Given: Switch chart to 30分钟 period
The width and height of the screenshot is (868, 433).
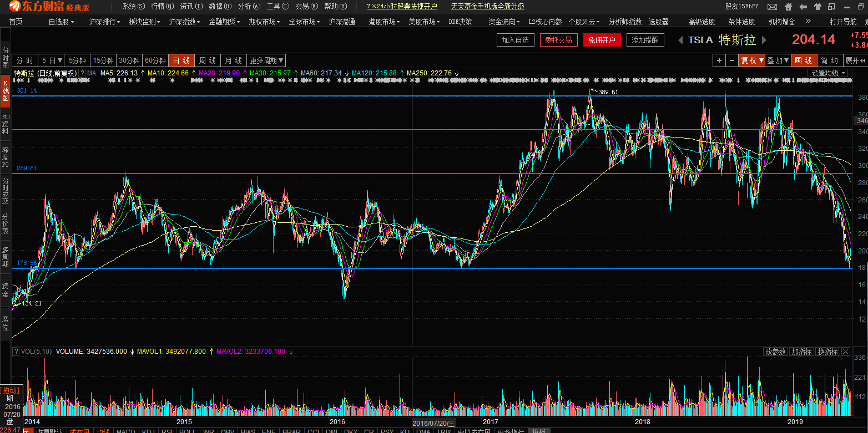Looking at the screenshot, I should point(129,60).
